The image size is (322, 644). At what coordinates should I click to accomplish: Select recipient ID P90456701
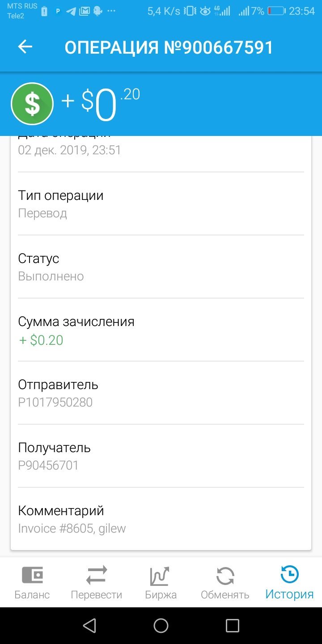(48, 465)
